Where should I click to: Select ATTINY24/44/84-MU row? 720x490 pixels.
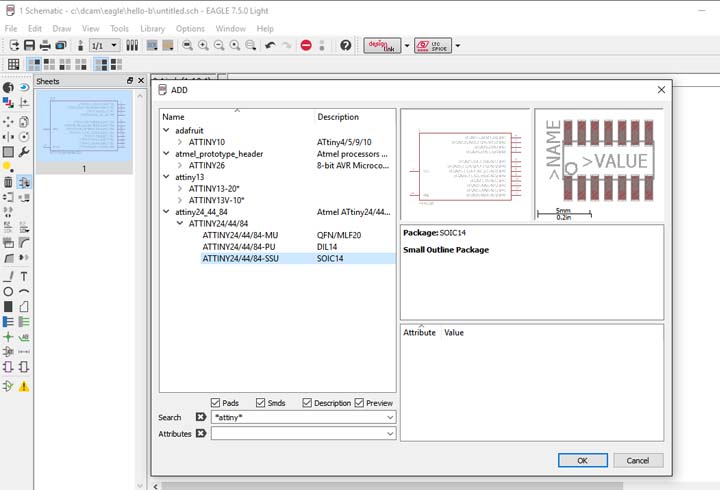click(298, 235)
